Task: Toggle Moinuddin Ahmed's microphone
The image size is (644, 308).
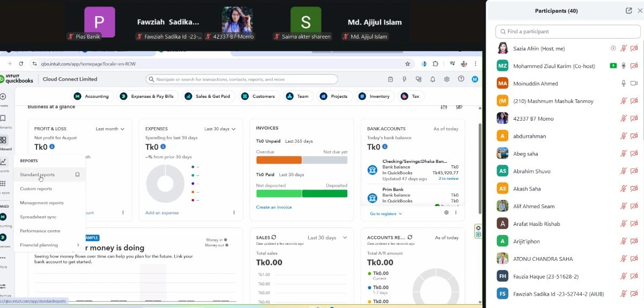Action: tap(623, 84)
